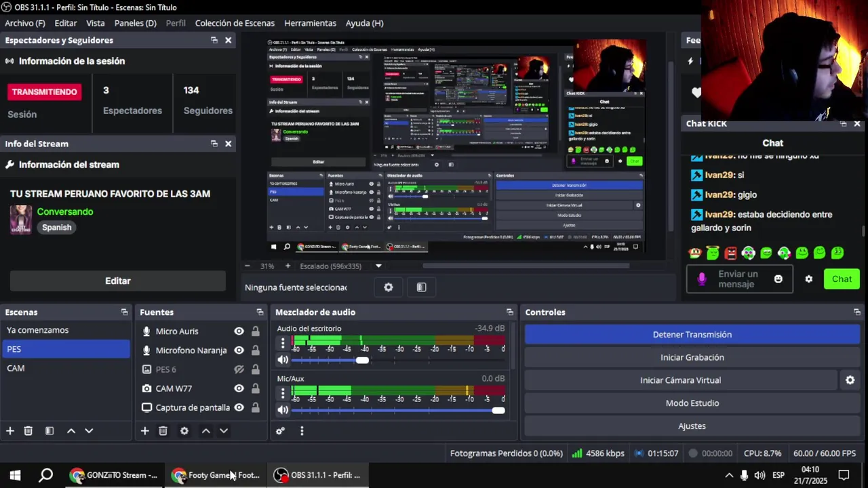Toggle visibility of Microfono Naranja source
The height and width of the screenshot is (488, 868).
239,350
